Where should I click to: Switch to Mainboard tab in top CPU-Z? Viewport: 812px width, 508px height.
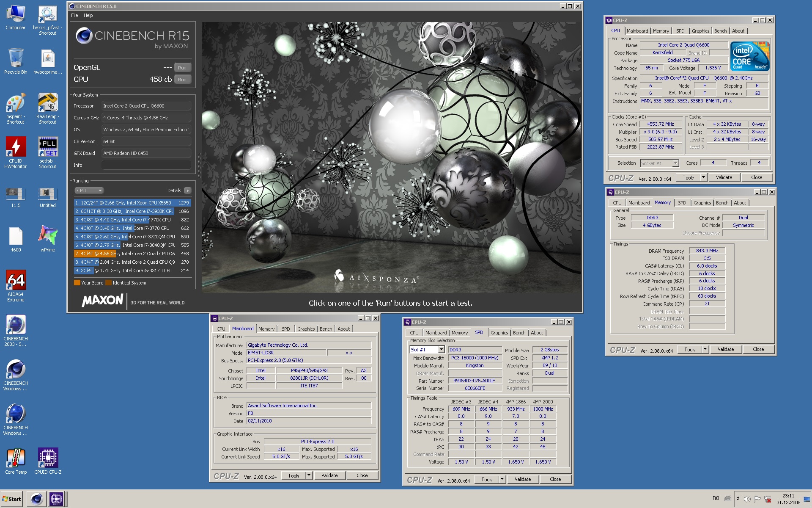(x=637, y=31)
